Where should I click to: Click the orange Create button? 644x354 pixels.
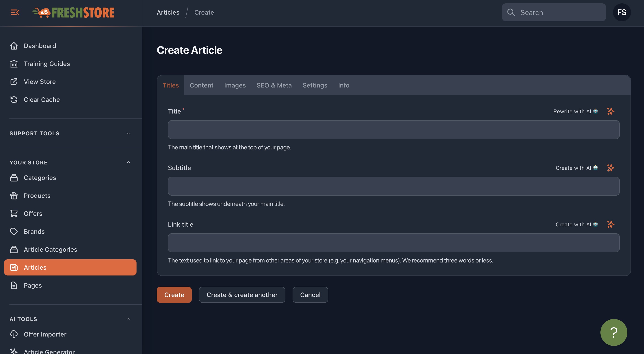[x=174, y=295]
